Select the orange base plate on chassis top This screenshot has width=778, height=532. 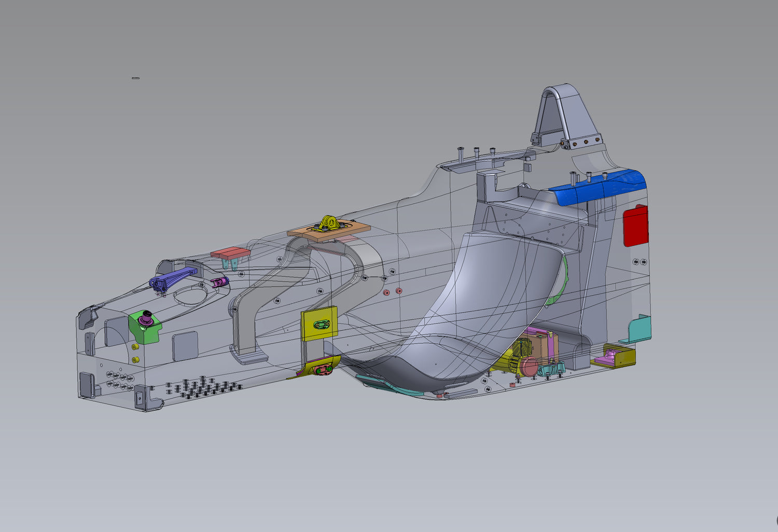tap(353, 230)
